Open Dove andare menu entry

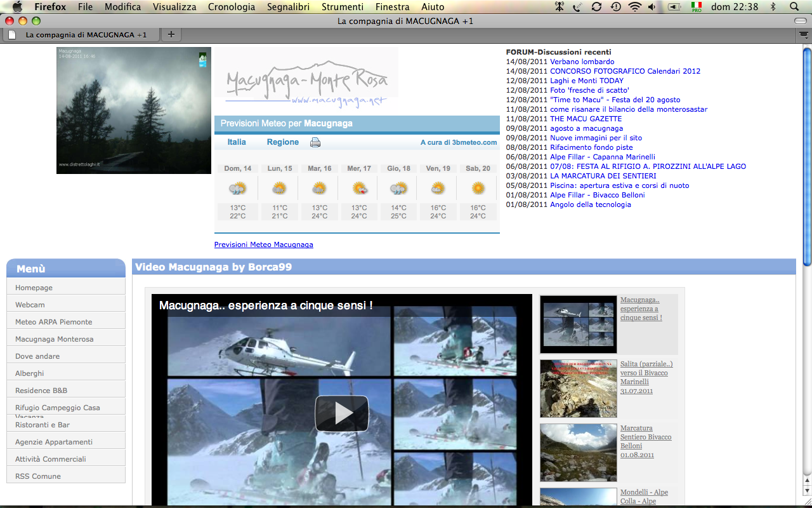coord(66,356)
